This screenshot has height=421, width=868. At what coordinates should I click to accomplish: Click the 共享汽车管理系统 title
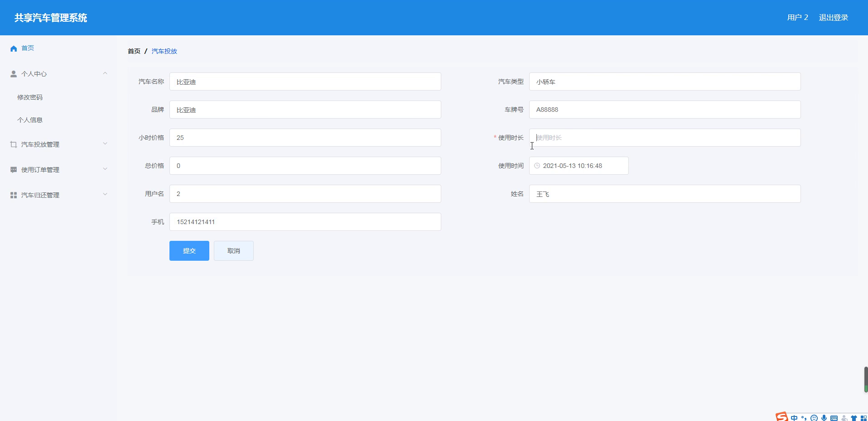pos(51,18)
